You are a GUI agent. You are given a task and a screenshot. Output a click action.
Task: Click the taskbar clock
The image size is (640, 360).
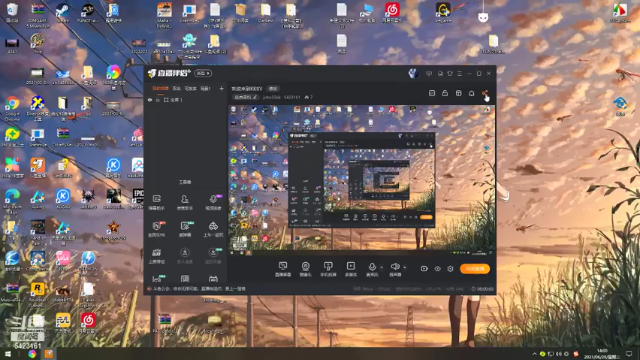[602, 354]
